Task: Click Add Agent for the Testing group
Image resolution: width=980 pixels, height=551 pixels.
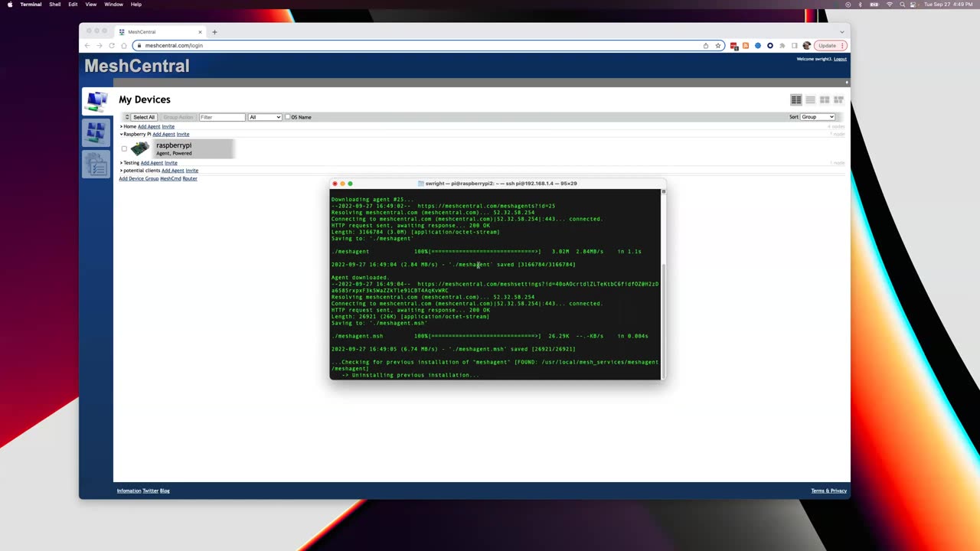Action: pyautogui.click(x=152, y=163)
